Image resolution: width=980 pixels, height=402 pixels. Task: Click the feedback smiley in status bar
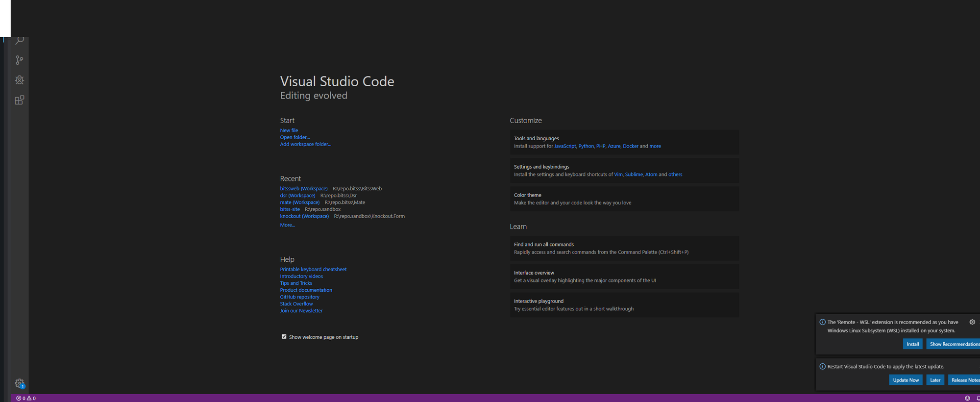[967, 398]
